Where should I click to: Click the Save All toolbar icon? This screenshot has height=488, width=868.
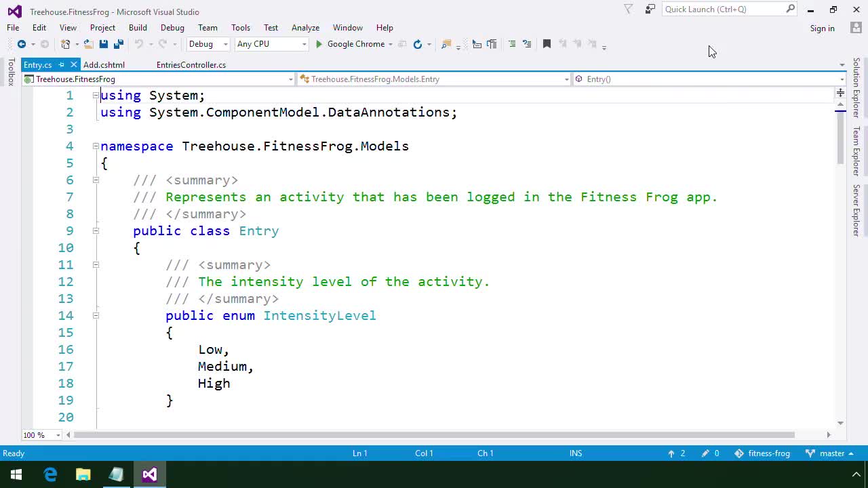point(118,44)
